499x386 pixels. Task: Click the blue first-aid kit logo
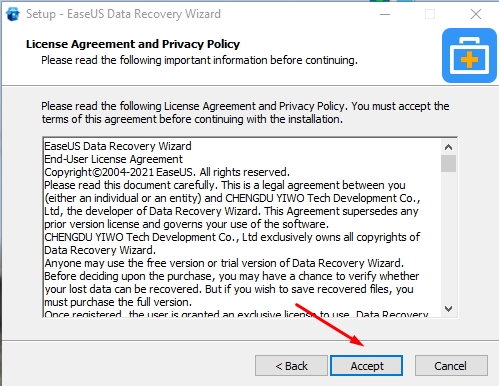469,55
